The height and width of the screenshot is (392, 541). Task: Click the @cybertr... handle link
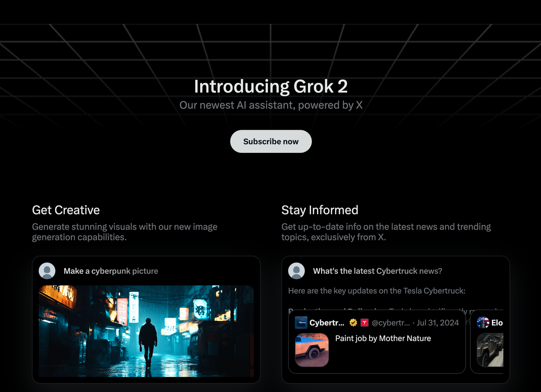[x=390, y=323]
